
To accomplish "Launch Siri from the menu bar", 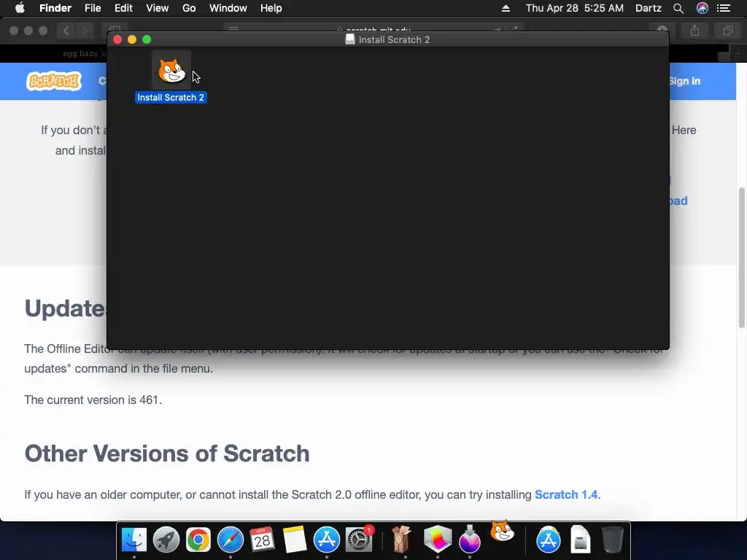I will coord(703,8).
